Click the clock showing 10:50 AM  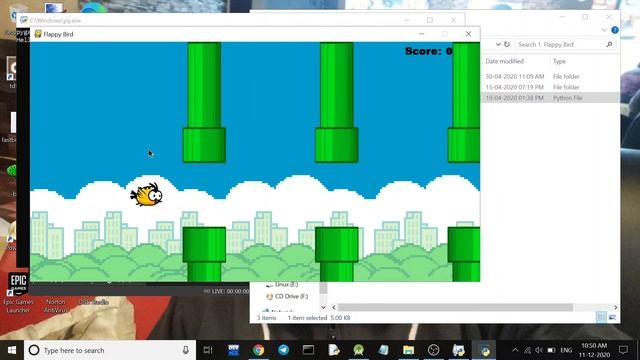(x=594, y=346)
